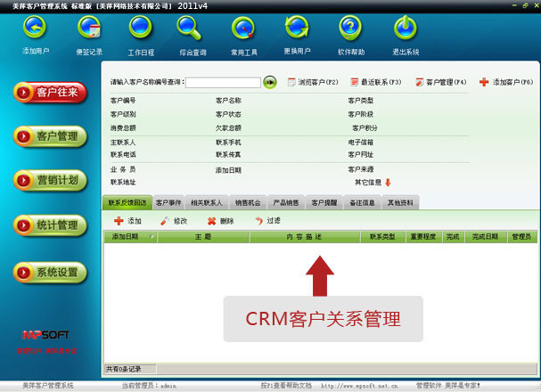Screen dimensions: 541x392
Task: Click 客户管理(F4) toolbar icon
Action: 419,82
